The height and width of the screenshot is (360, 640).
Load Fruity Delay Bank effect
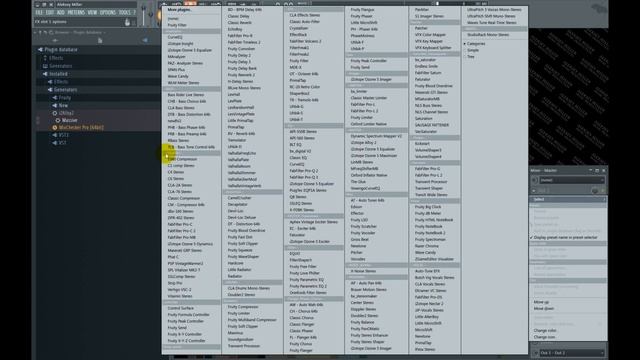pyautogui.click(x=242, y=68)
